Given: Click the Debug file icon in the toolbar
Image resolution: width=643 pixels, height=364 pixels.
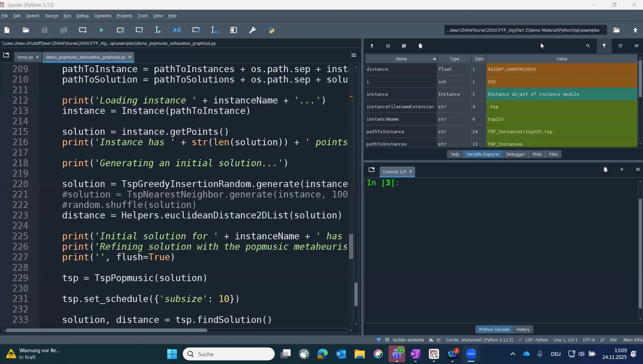Looking at the screenshot, I should click(177, 30).
